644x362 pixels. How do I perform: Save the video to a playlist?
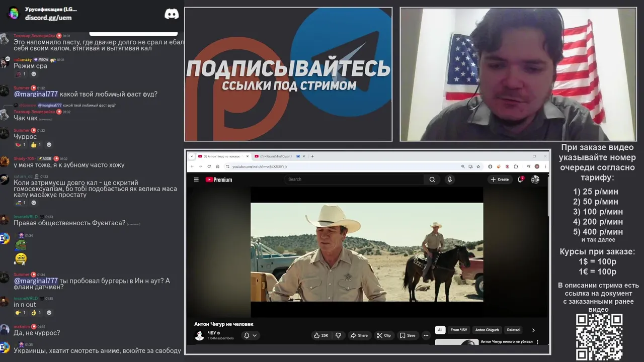[408, 335]
